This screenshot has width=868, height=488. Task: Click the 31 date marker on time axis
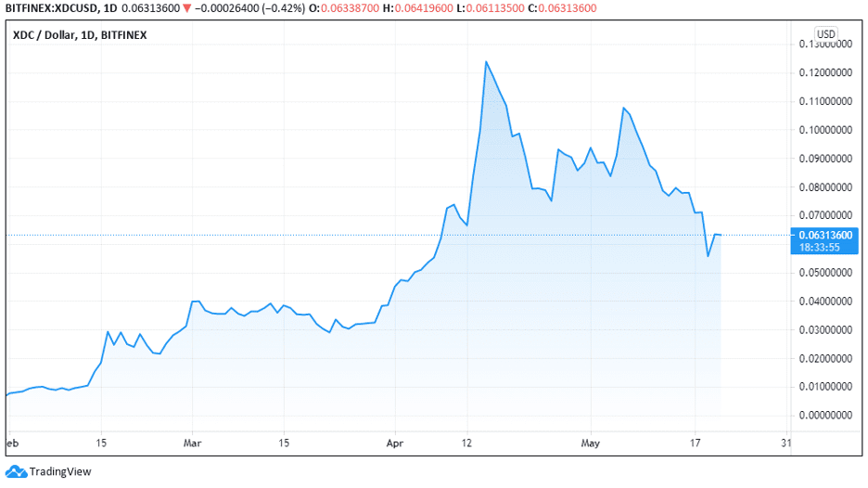785,443
